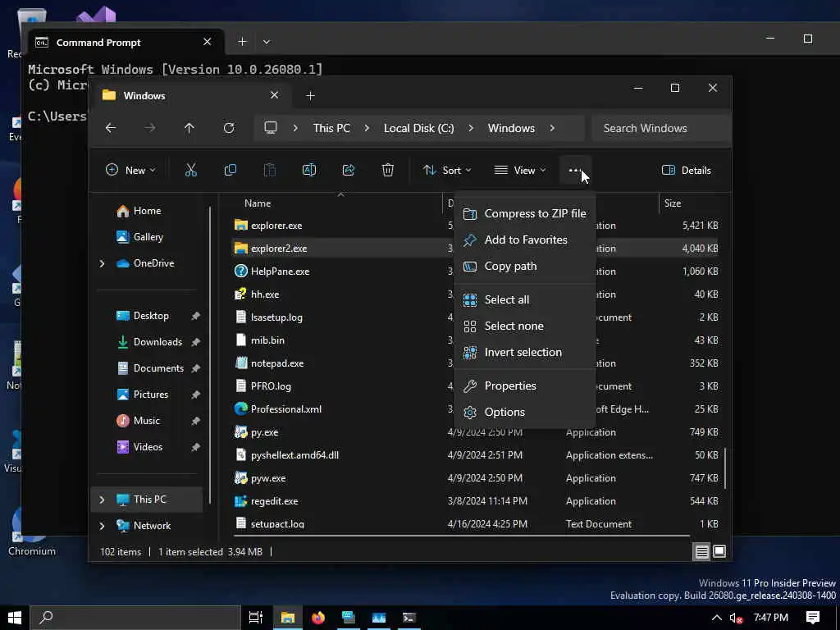Click the Search Windows field

pyautogui.click(x=661, y=128)
